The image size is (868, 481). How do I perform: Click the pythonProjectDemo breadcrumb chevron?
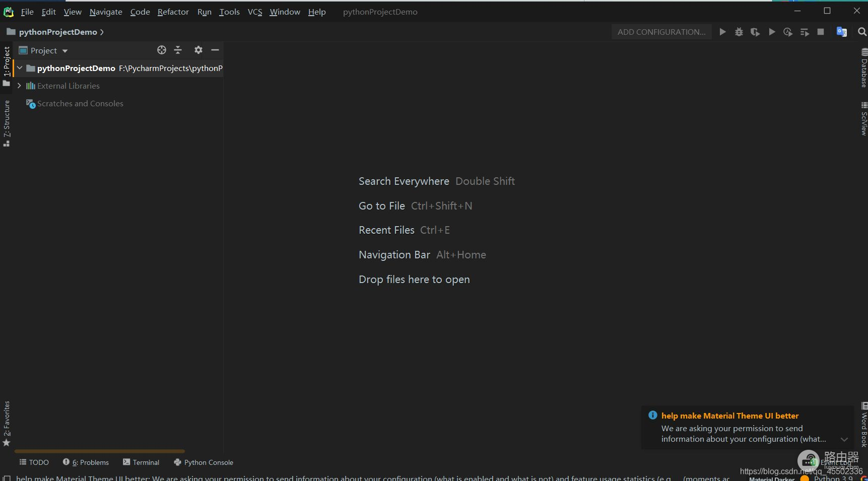click(102, 32)
